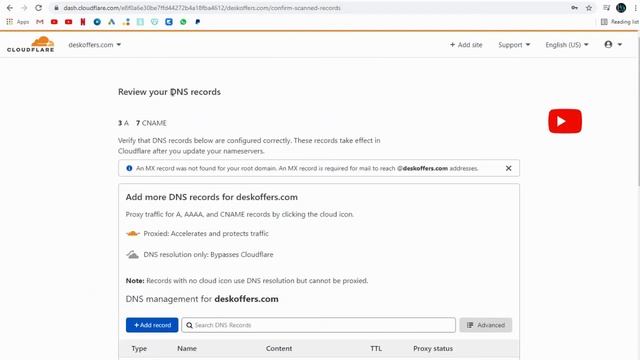Open the Chrome three-dot menu

[636, 8]
